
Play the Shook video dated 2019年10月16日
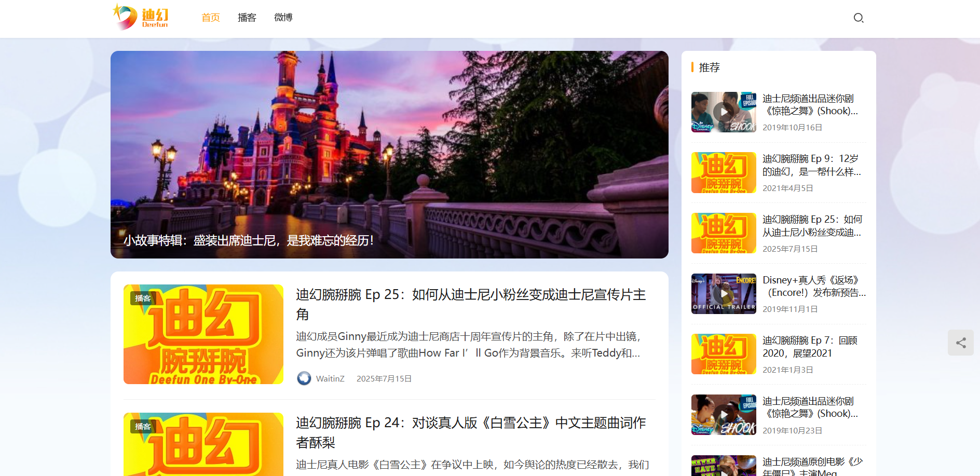pyautogui.click(x=724, y=112)
